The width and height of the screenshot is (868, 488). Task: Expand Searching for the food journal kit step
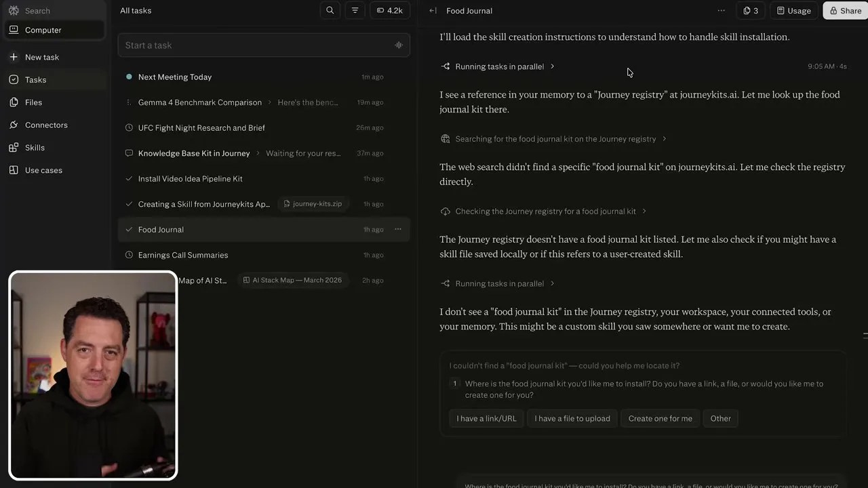click(555, 139)
